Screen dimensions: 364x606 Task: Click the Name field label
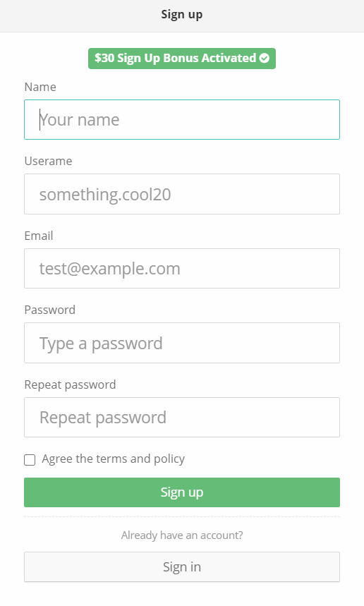(x=40, y=87)
